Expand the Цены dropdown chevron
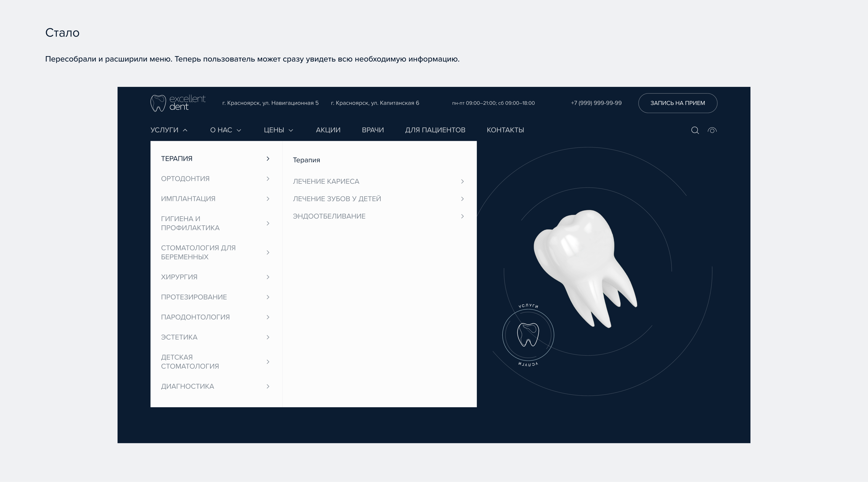868x482 pixels. coord(291,130)
